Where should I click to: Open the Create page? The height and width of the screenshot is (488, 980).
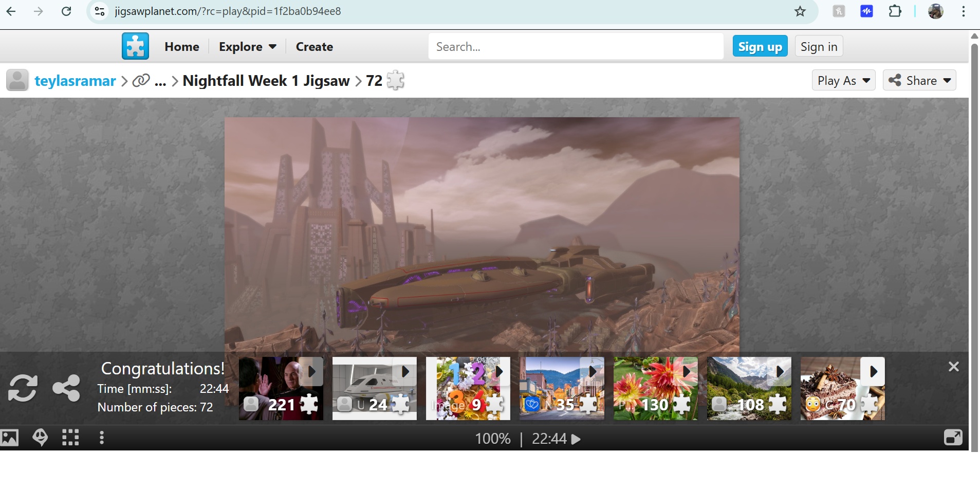coord(315,47)
